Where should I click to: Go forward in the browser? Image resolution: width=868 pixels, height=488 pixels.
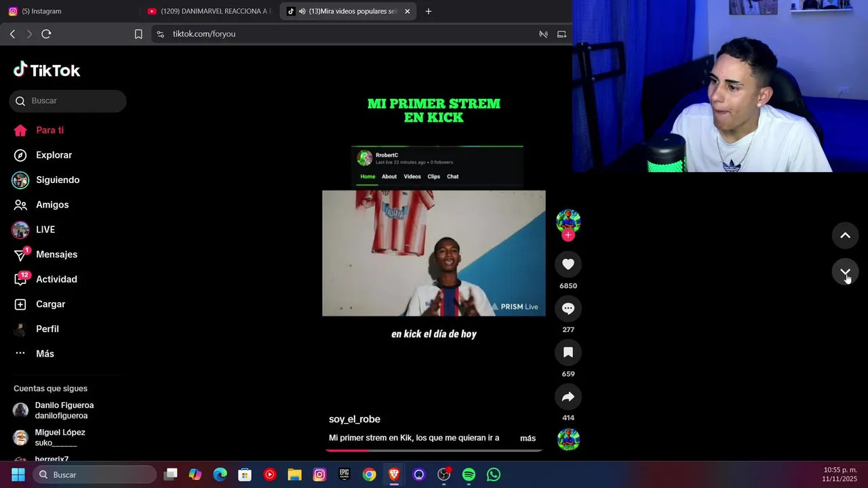pos(29,34)
